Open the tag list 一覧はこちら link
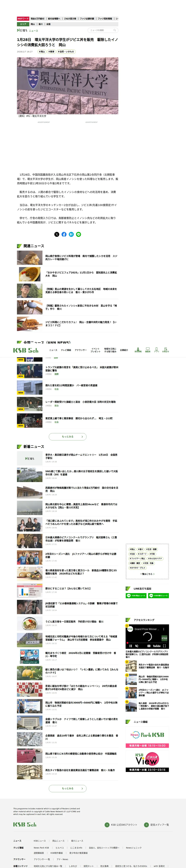The height and width of the screenshot is (868, 186). [x=147, y=574]
